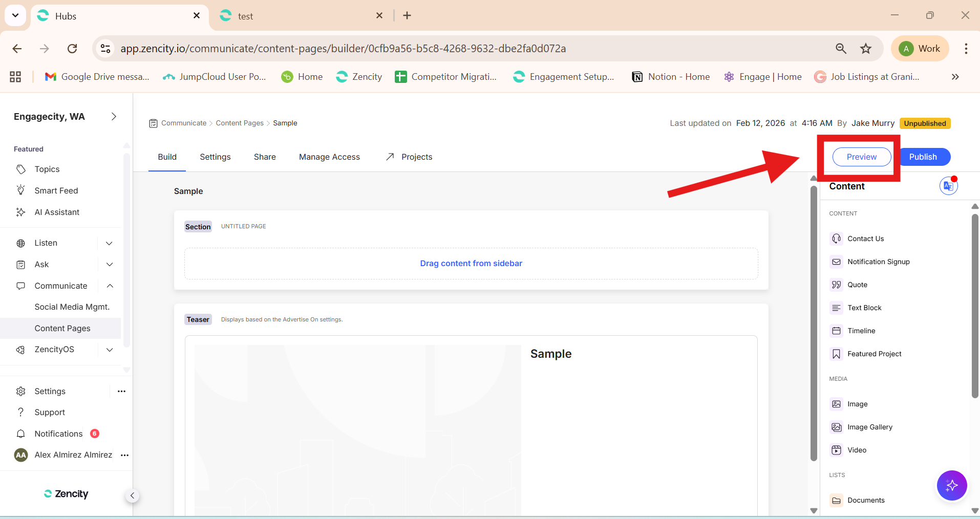This screenshot has height=519, width=980.
Task: Bookmark this page with the star icon
Action: (865, 49)
